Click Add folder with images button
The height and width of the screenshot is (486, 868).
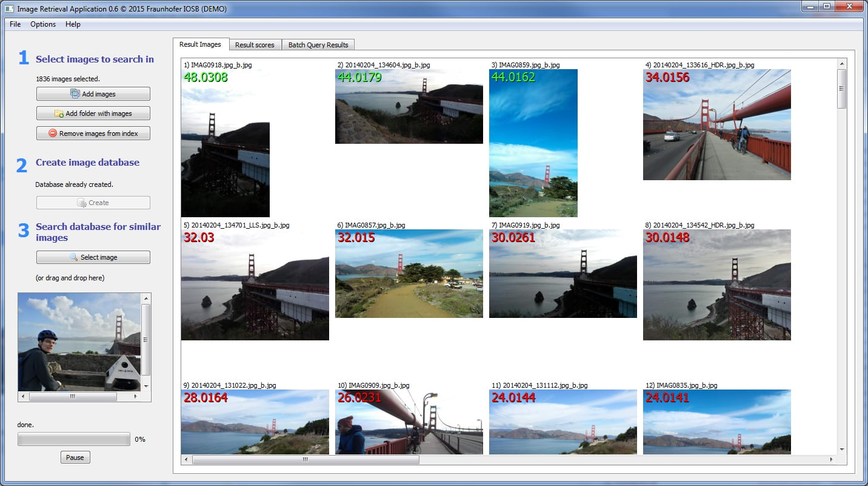point(93,113)
